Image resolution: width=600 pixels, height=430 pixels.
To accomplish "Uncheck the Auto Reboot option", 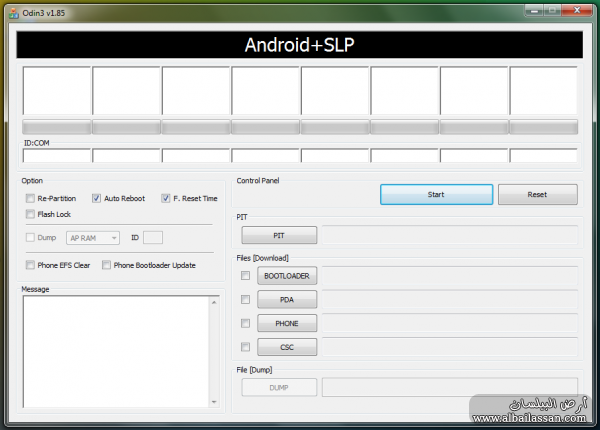I will [96, 198].
